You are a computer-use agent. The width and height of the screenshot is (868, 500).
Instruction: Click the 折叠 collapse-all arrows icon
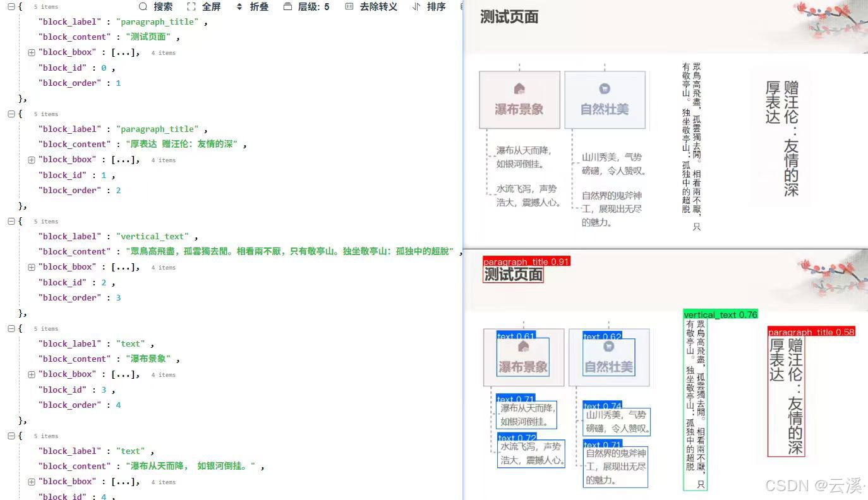point(238,7)
